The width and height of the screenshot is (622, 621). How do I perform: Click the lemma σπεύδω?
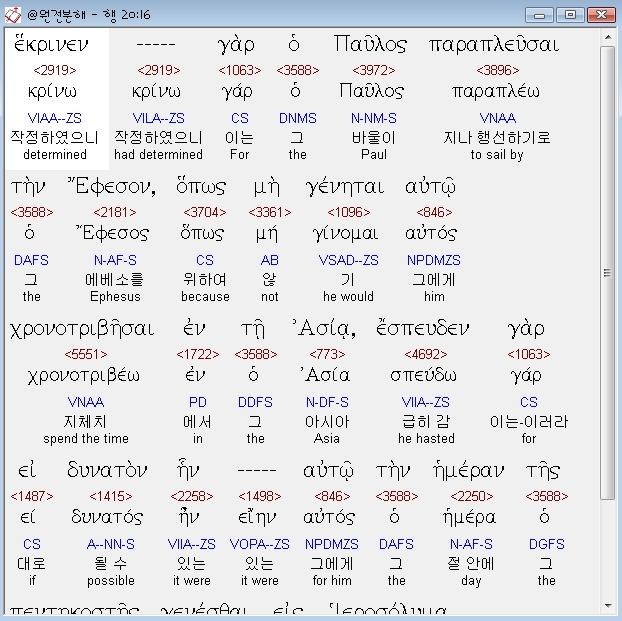[x=423, y=375]
